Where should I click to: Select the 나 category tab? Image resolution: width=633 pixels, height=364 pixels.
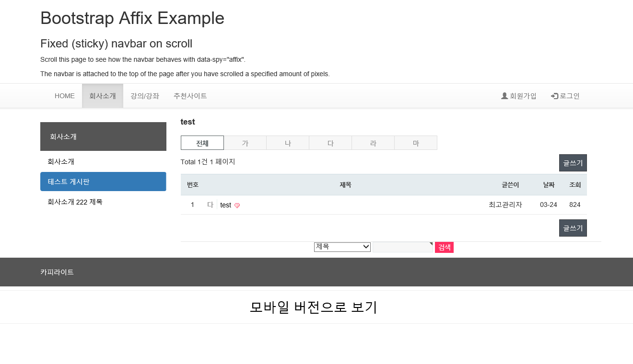[x=288, y=143]
